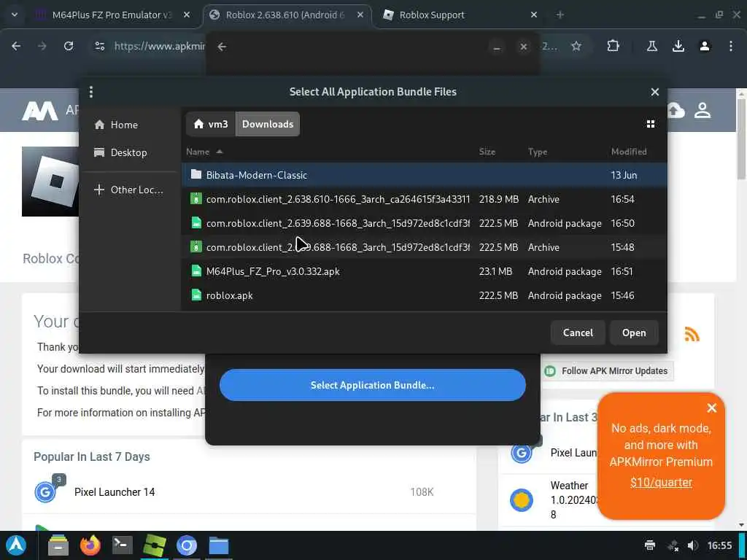This screenshot has height=560, width=747.
Task: Click the vm3 home breadcrumb
Action: [x=211, y=124]
